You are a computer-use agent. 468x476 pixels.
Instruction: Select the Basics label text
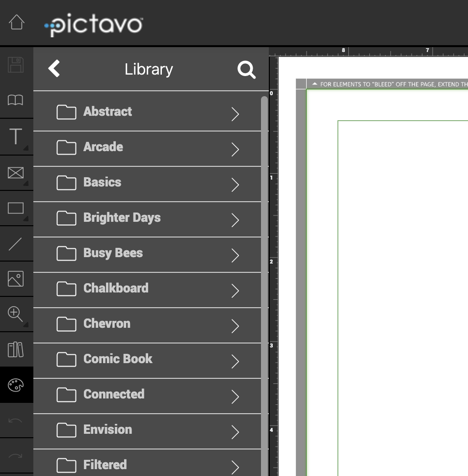(102, 182)
